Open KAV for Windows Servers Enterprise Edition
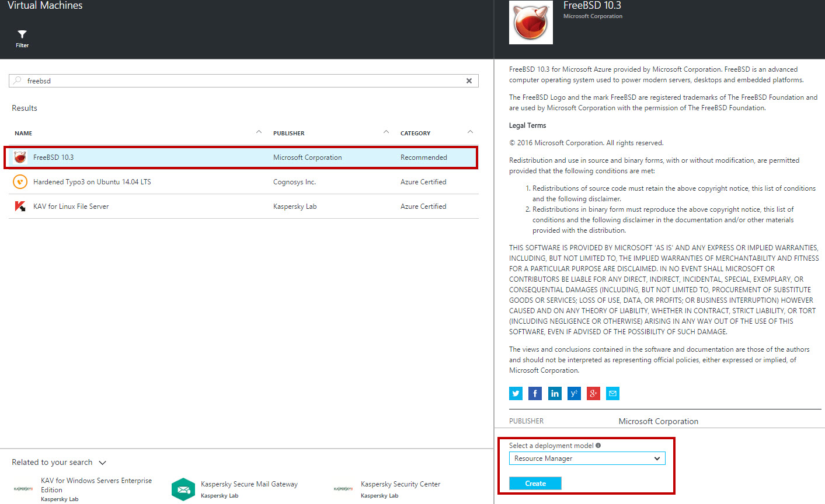Screen dimensions: 825x504 pyautogui.click(x=96, y=485)
